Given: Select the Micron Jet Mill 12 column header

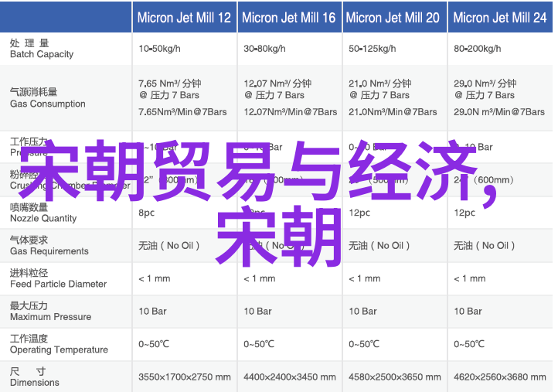Looking at the screenshot, I should coord(184,18).
